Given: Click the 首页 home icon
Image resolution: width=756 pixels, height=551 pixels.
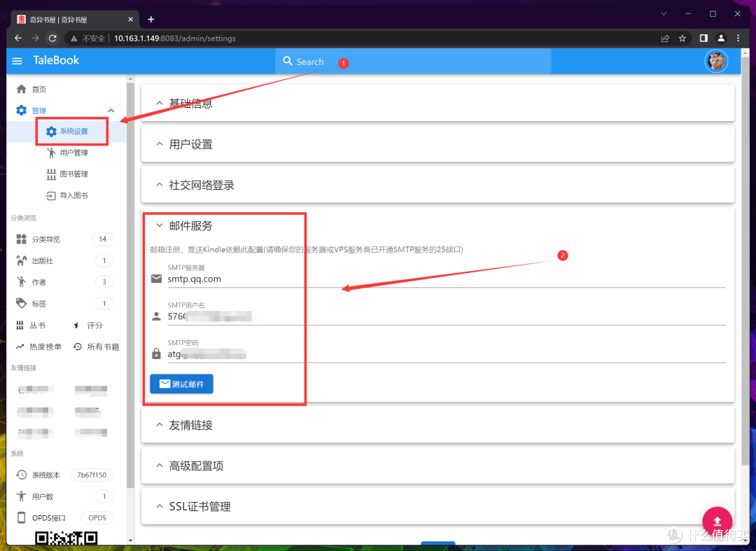Looking at the screenshot, I should coord(20,89).
